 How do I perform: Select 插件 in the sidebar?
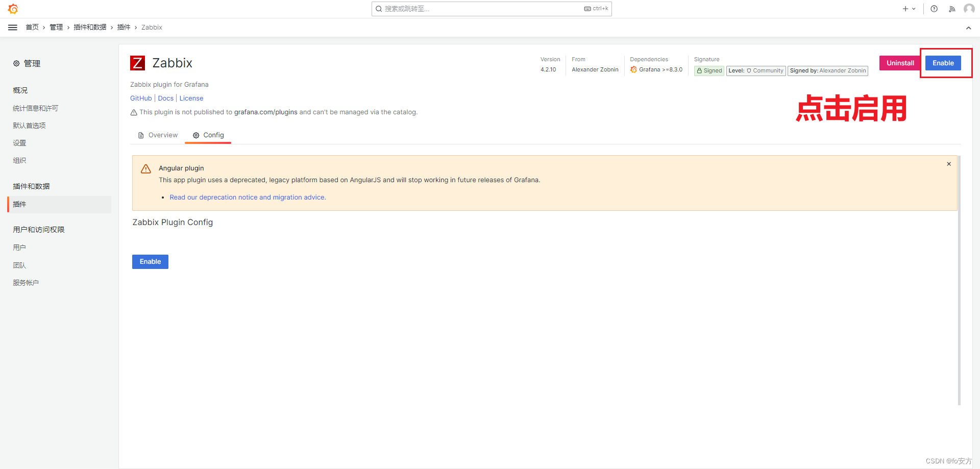click(x=59, y=204)
